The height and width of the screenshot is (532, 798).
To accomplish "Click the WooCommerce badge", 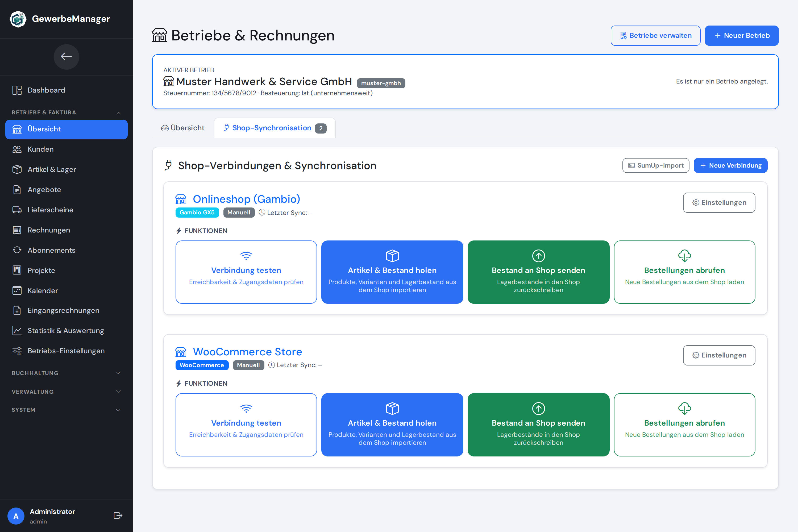I will coord(202,365).
